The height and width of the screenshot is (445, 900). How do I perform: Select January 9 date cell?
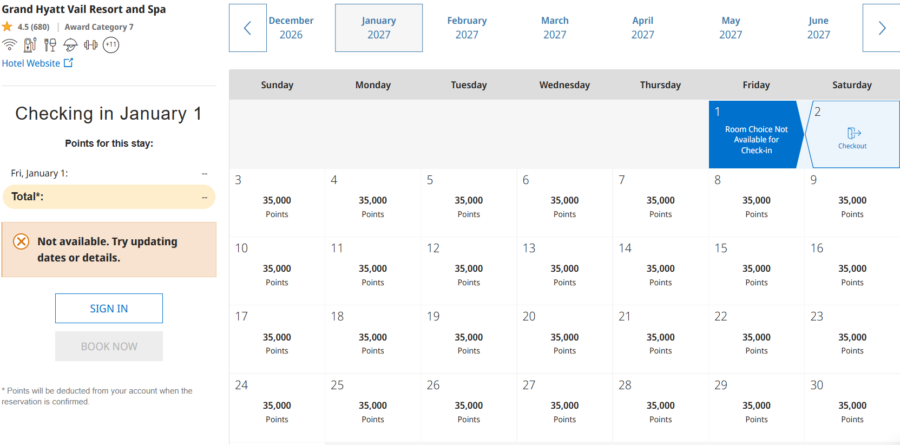coord(852,202)
